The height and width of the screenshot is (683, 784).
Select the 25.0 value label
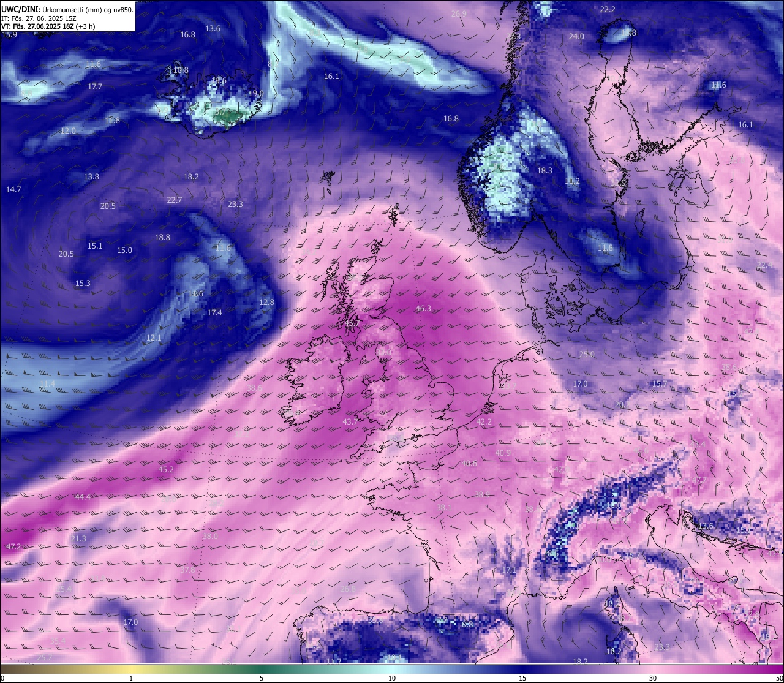pyautogui.click(x=587, y=355)
